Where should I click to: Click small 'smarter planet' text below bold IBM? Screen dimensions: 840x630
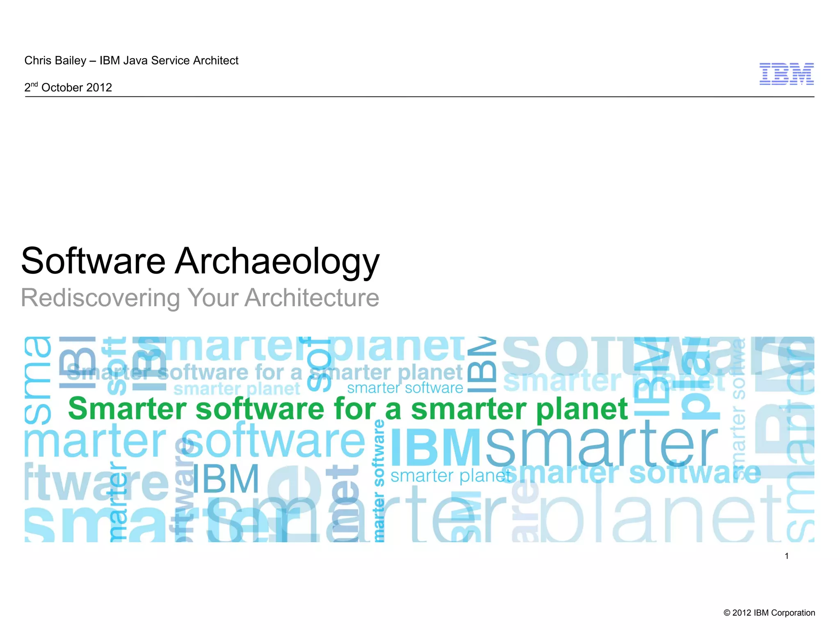449,476
